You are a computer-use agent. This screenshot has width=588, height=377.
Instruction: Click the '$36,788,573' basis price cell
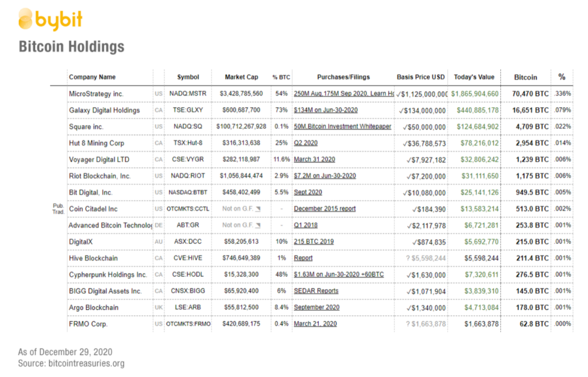point(424,143)
